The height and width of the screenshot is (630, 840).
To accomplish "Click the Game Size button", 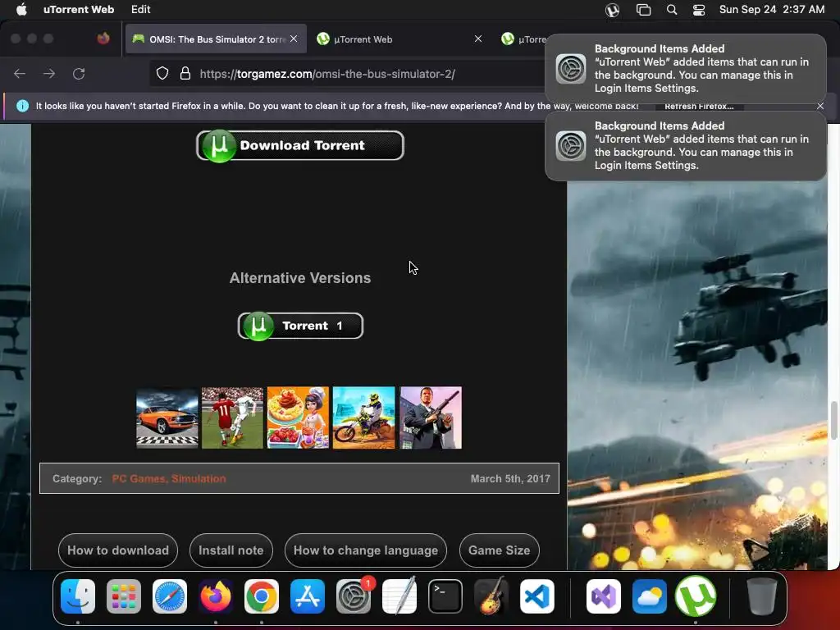I will [500, 550].
